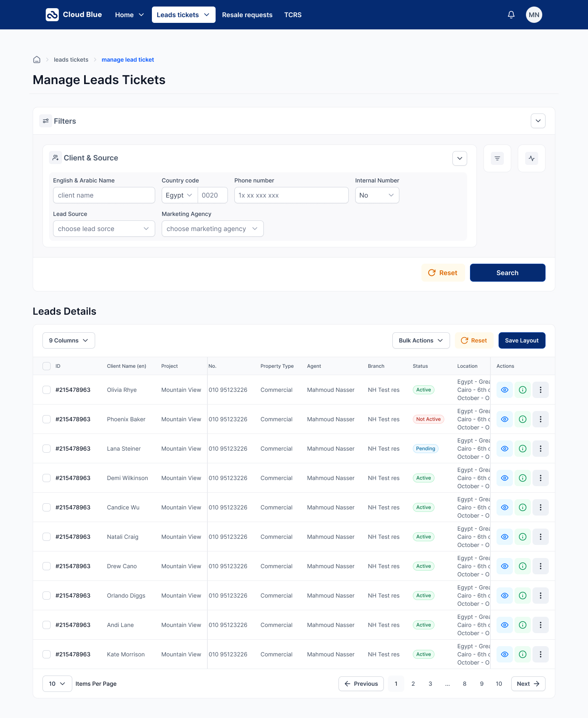Go to Resale requests
This screenshot has height=718, width=588.
[x=247, y=15]
